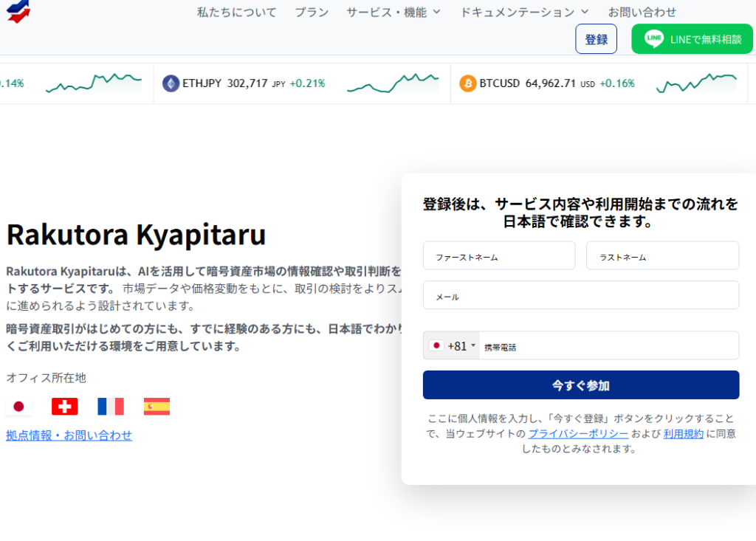
Task: Open the プライバシーポリシー link
Action: point(578,433)
